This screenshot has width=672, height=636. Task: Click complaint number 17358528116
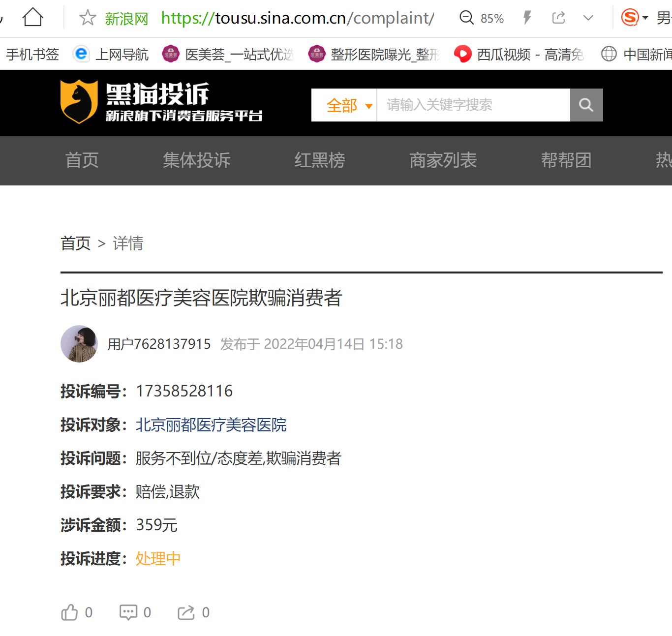[x=184, y=392]
